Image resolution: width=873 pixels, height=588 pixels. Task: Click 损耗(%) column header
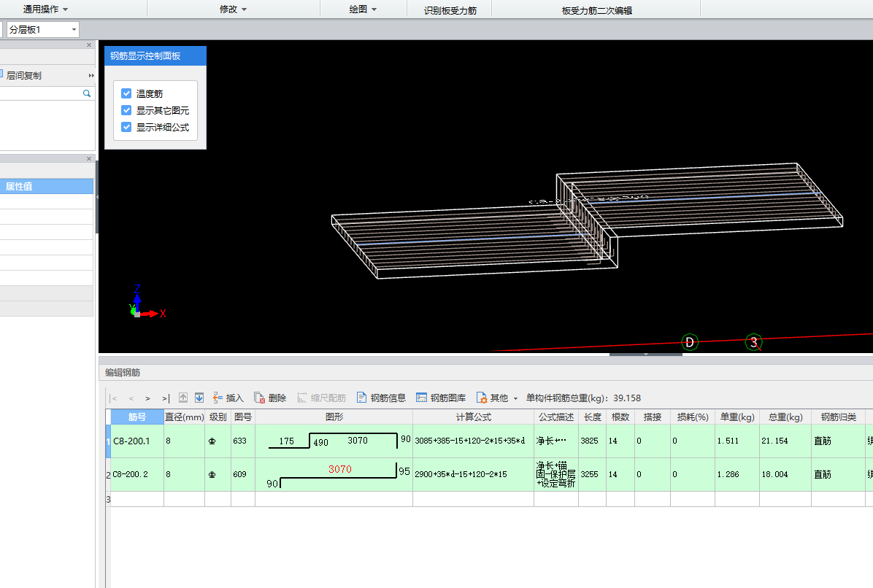[x=693, y=417]
